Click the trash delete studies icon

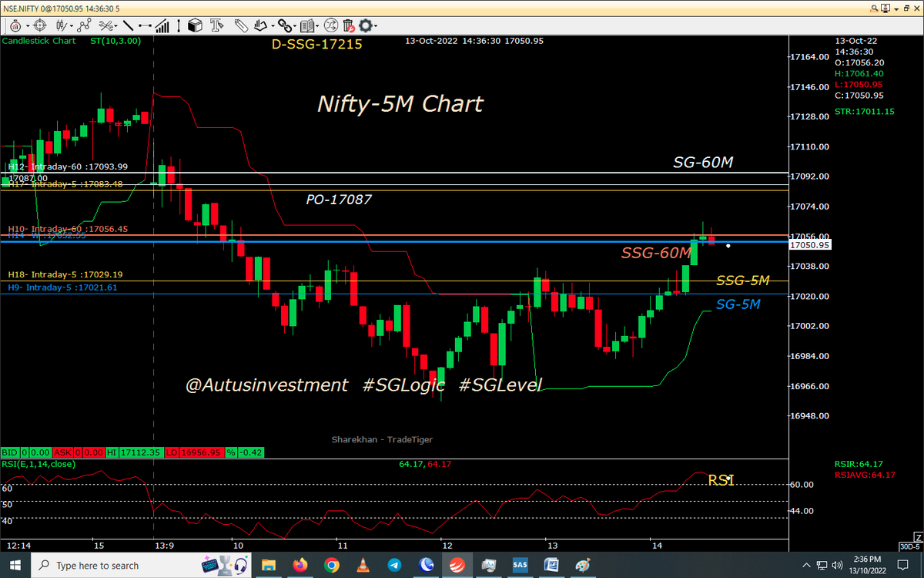[348, 25]
